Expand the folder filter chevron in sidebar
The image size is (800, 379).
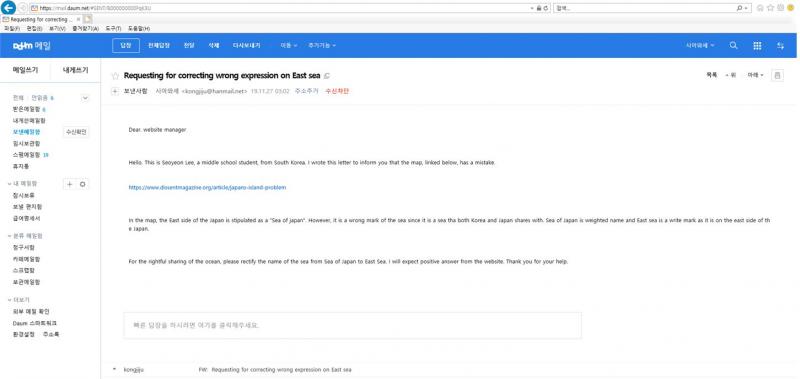pyautogui.click(x=85, y=98)
